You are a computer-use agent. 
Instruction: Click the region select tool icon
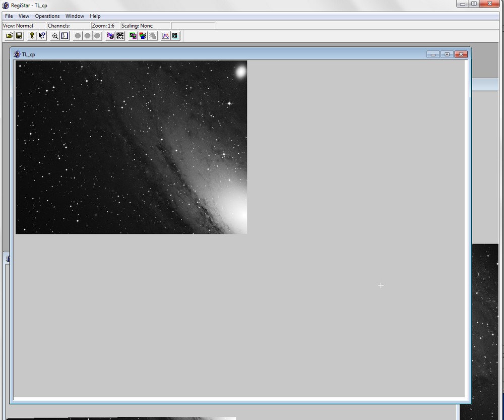coord(65,36)
